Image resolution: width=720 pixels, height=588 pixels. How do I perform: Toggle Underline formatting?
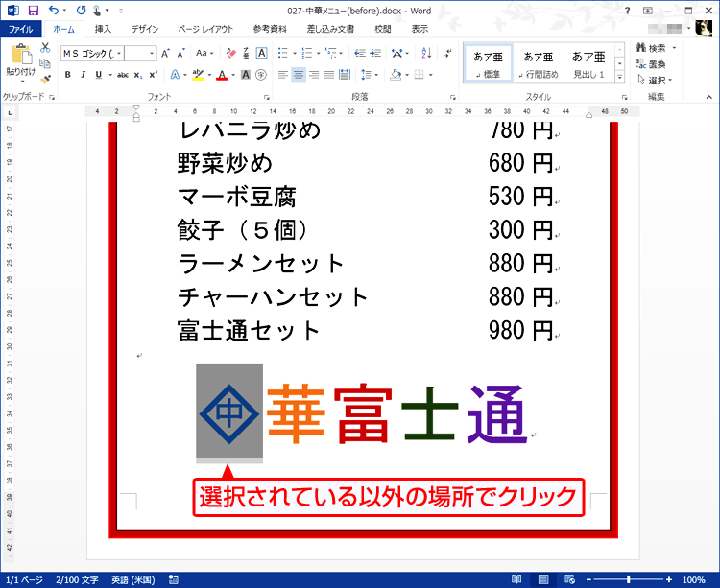pyautogui.click(x=98, y=75)
